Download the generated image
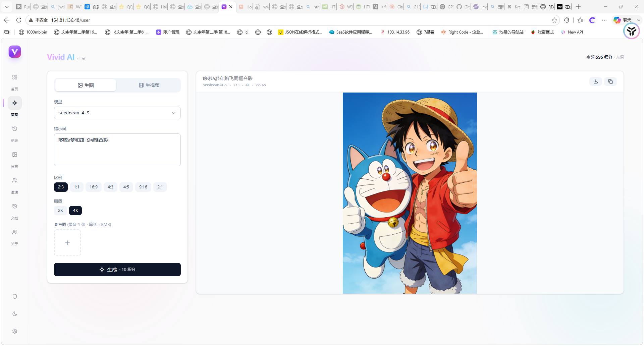The height and width of the screenshot is (346, 644). pos(596,81)
